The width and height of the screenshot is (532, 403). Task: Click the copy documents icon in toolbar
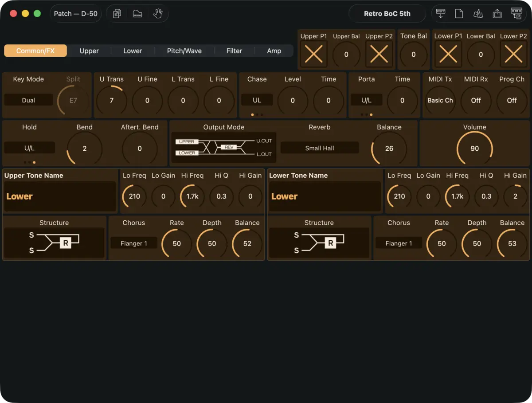(117, 14)
